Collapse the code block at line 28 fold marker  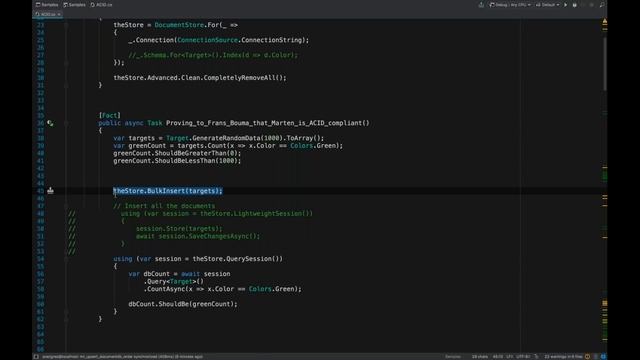[x=66, y=62]
